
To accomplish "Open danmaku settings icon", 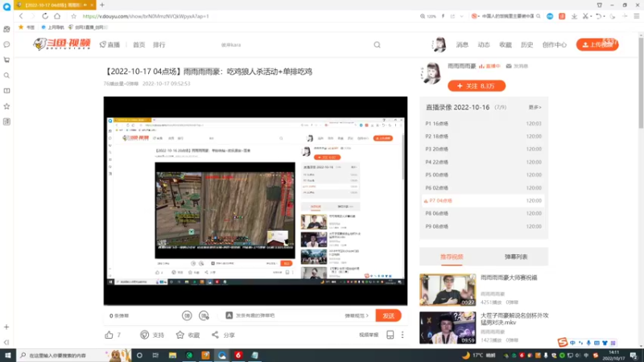I will click(x=204, y=315).
